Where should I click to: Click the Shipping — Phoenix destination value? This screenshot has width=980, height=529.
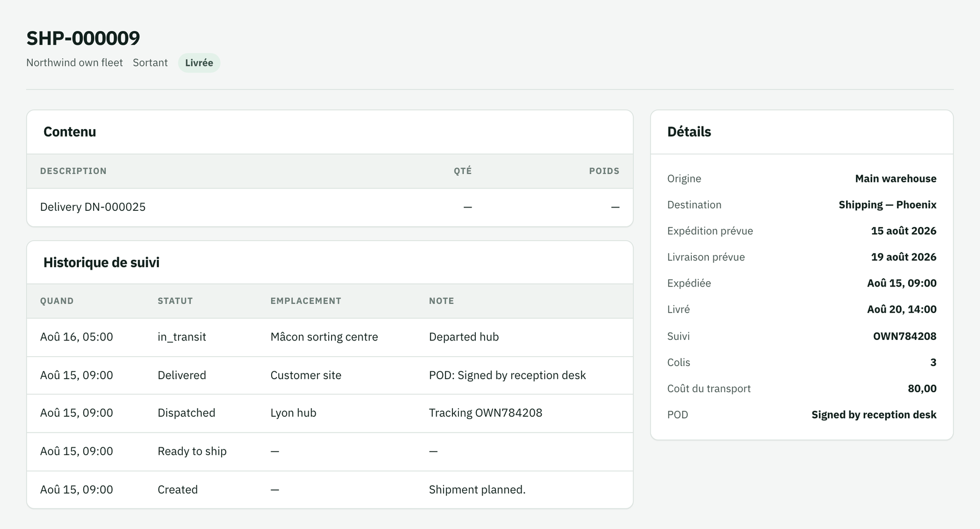coord(887,205)
